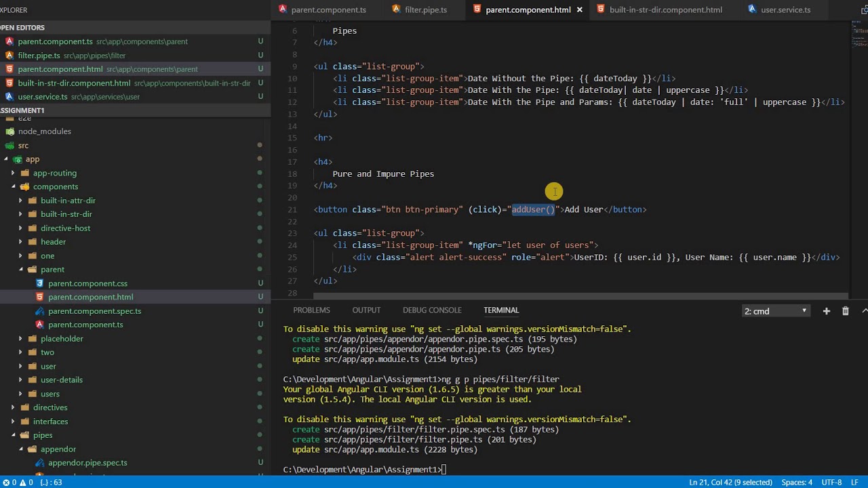This screenshot has height=488, width=868.
Task: Click the {..}: 63 status bar item
Action: 52,483
